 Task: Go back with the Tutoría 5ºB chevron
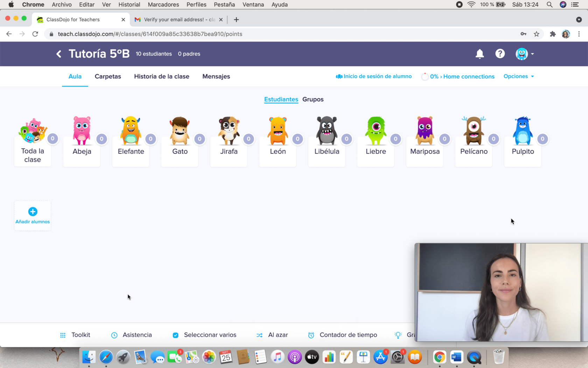59,54
